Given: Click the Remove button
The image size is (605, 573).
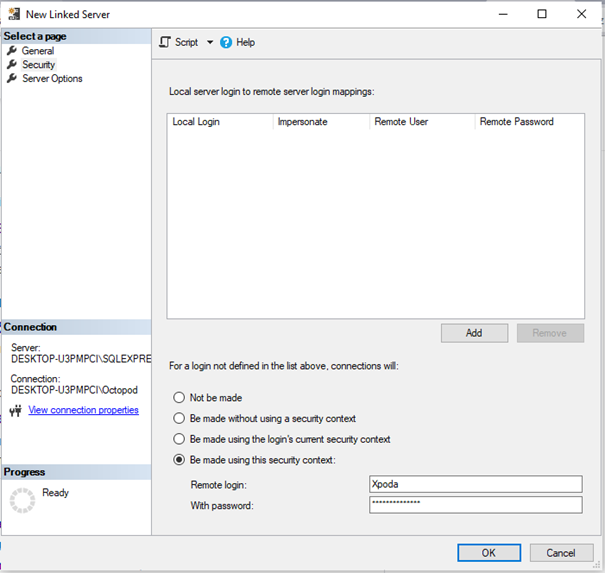Looking at the screenshot, I should coord(550,333).
